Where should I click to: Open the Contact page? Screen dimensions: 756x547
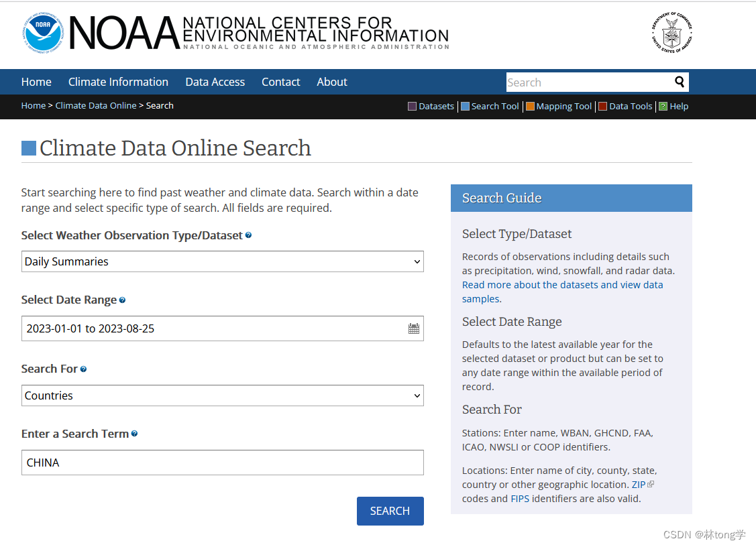click(x=280, y=82)
